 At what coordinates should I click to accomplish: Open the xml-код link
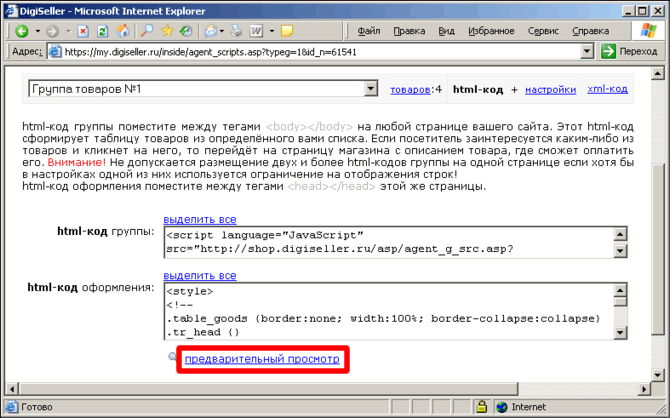click(607, 89)
